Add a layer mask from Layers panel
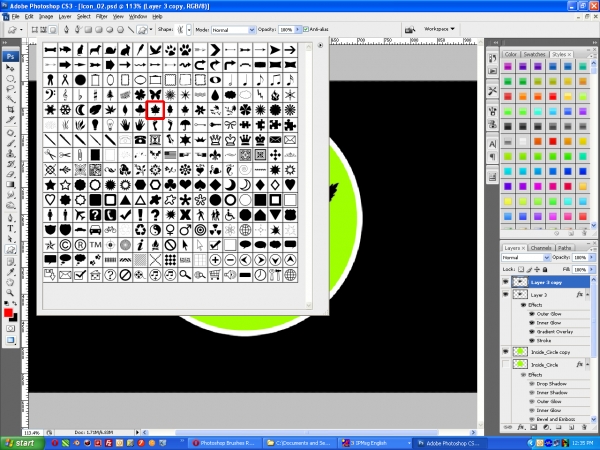Viewport: 600px width, 450px height. tap(533, 427)
